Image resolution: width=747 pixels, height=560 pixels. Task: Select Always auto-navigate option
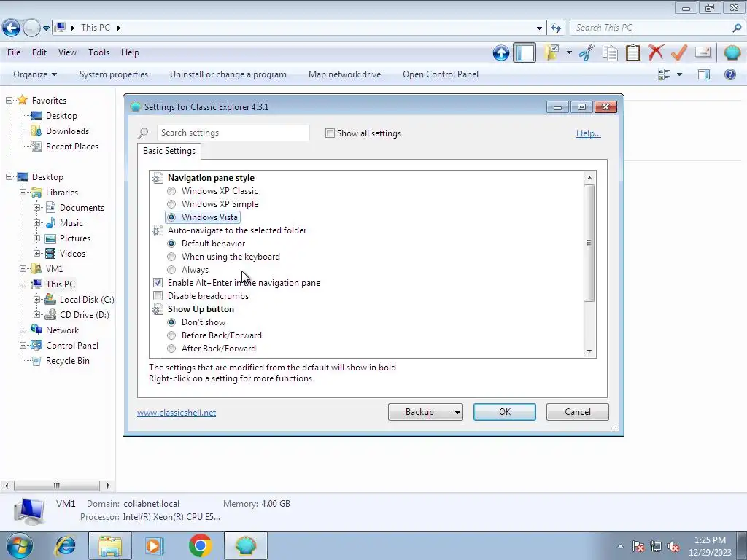(x=171, y=270)
